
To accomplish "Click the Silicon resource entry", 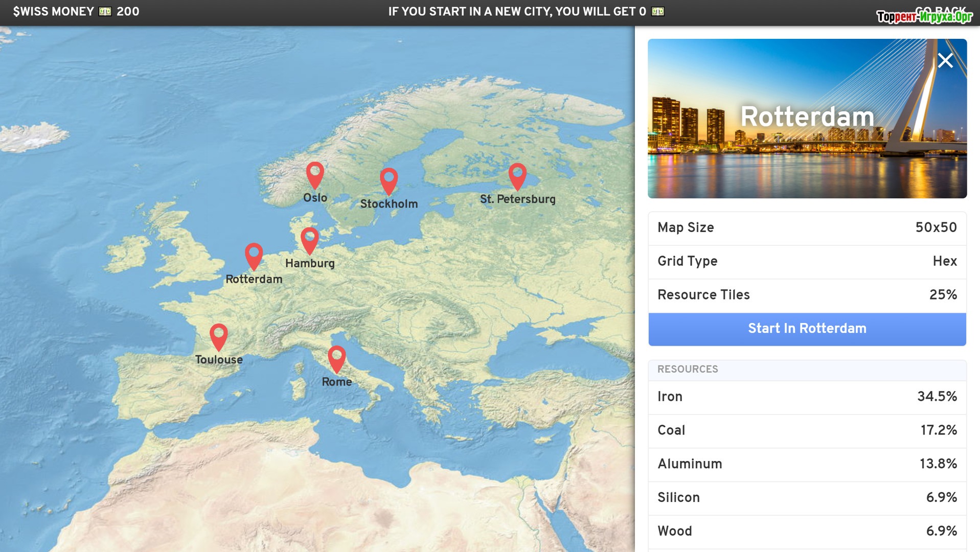I will (x=807, y=498).
